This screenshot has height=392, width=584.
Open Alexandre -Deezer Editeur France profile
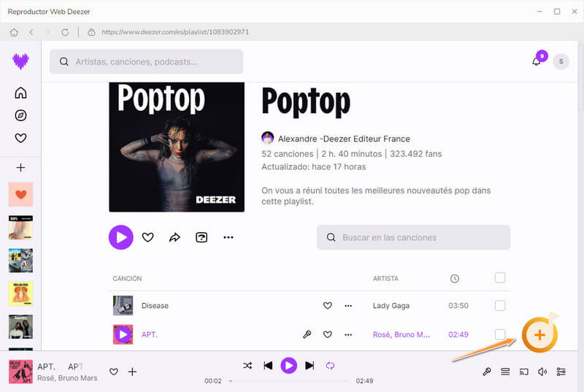[x=344, y=139]
